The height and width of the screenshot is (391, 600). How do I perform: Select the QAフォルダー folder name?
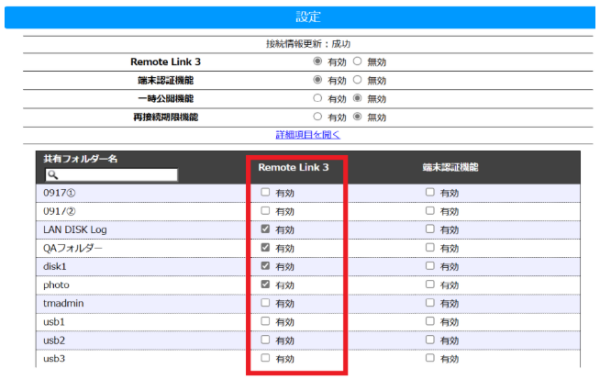coord(73,248)
